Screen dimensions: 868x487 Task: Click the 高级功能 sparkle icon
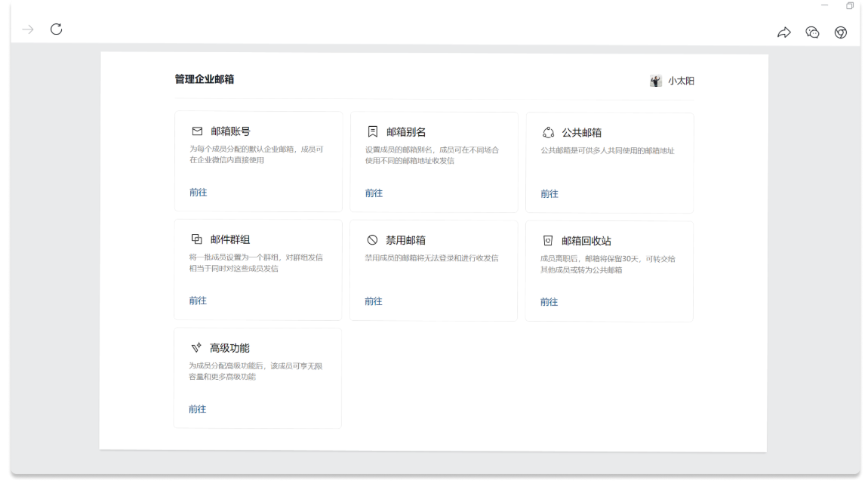pos(196,347)
